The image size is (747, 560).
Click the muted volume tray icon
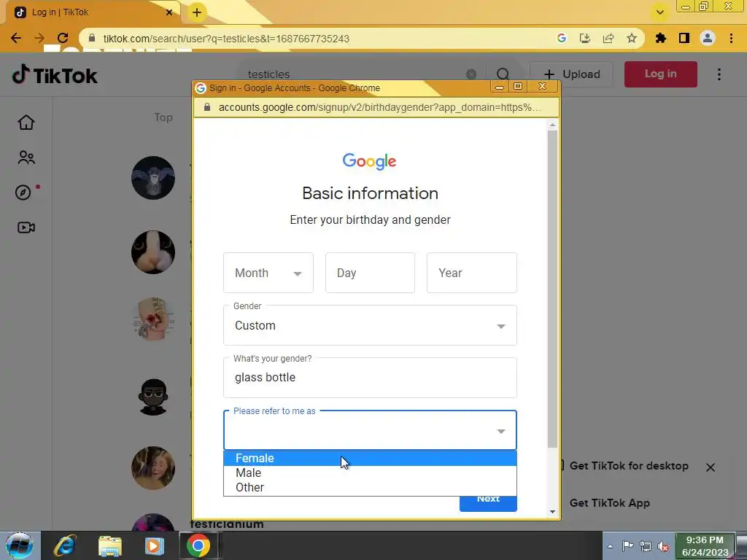click(x=662, y=546)
